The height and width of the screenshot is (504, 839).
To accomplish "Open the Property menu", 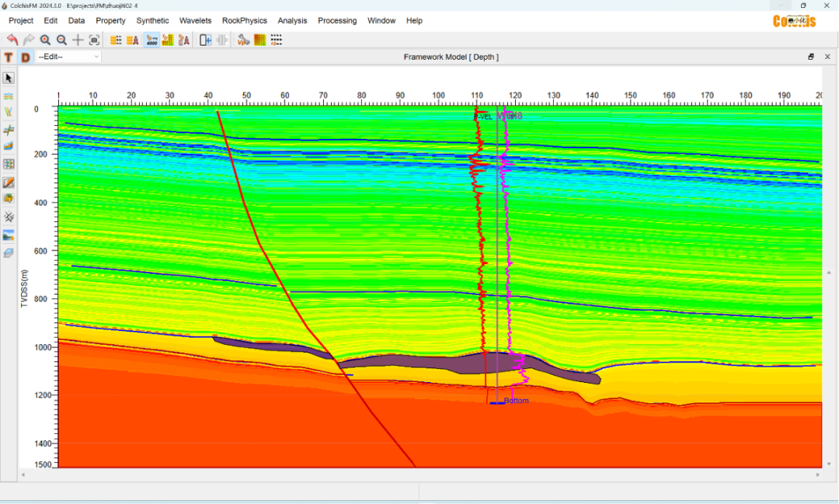I will click(x=110, y=21).
